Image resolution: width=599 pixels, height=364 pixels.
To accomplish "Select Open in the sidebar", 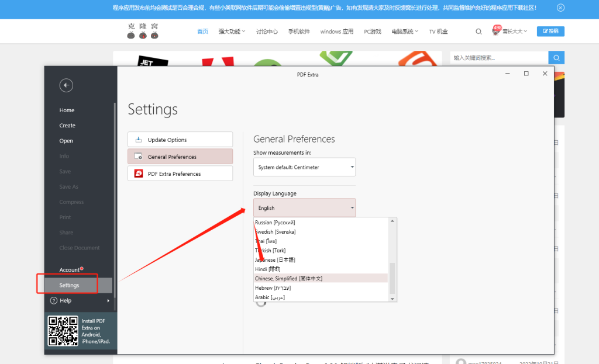I will (x=66, y=141).
